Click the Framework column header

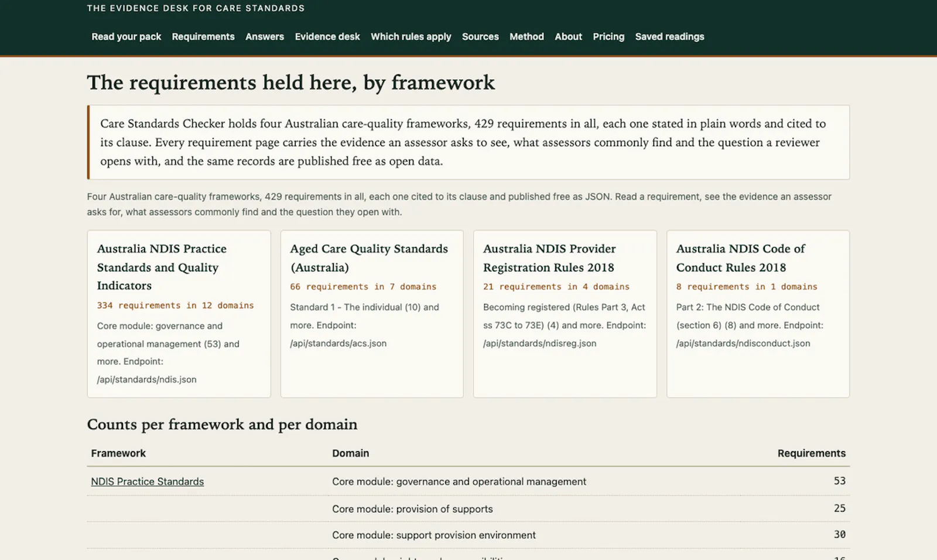[x=118, y=453]
